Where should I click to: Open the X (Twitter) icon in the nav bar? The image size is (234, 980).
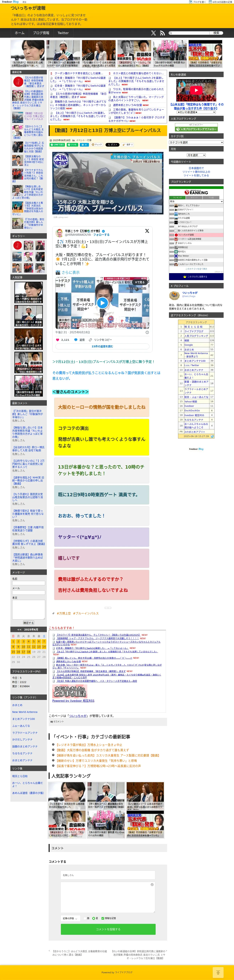[x=153, y=33]
